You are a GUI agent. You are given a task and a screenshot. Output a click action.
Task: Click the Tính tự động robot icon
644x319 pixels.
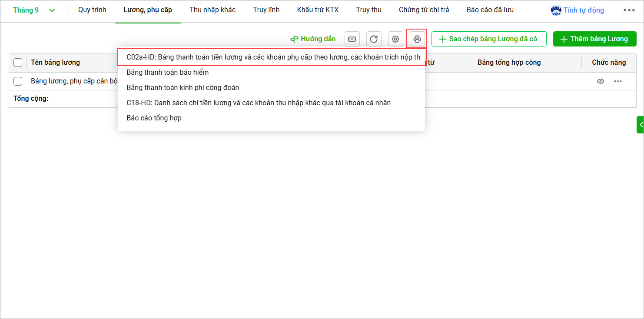(x=556, y=10)
